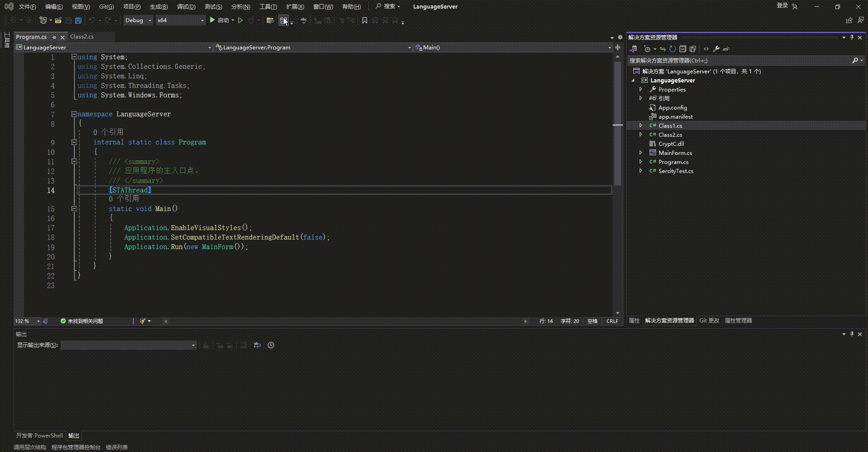Click the Properties wrench icon
The width and height of the screenshot is (868, 452).
coord(716,49)
